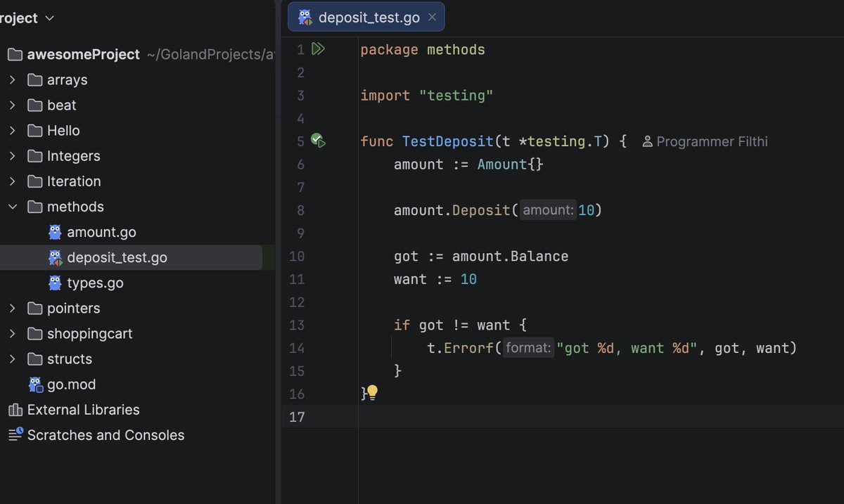
Task: Click the deposit_test.go tab's Go file icon
Action: [x=305, y=18]
